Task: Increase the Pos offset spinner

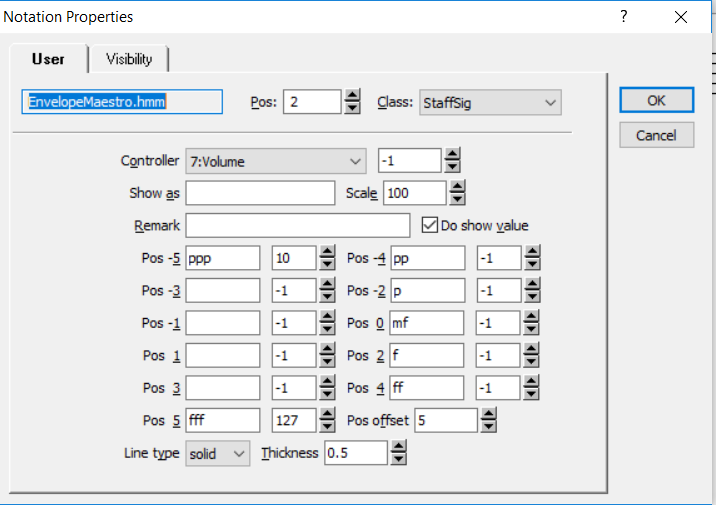Action: tap(489, 414)
